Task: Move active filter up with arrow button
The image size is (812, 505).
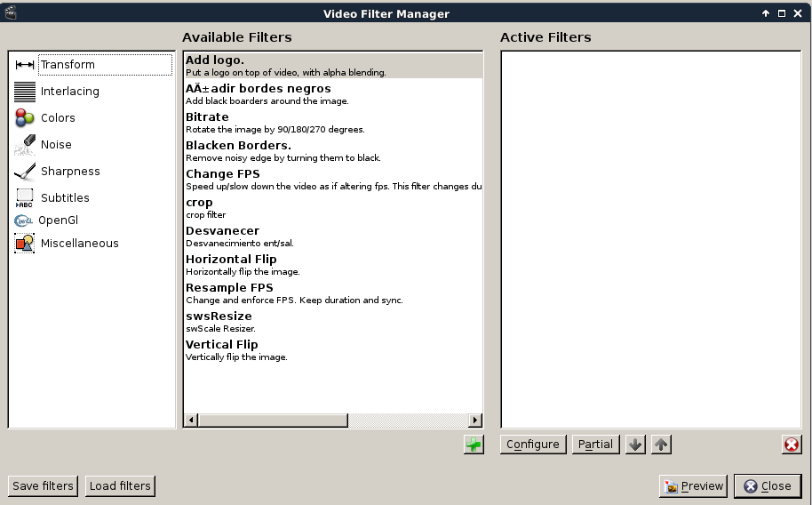Action: [x=661, y=445]
